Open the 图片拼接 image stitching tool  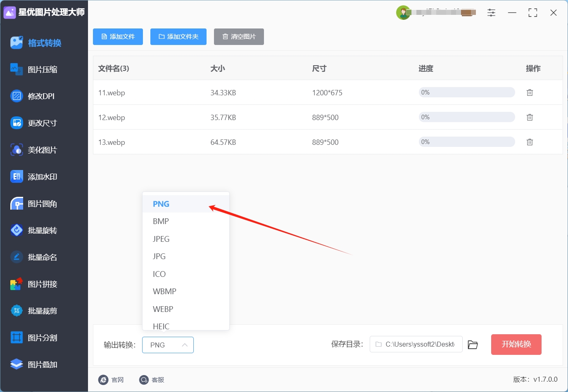pos(34,284)
